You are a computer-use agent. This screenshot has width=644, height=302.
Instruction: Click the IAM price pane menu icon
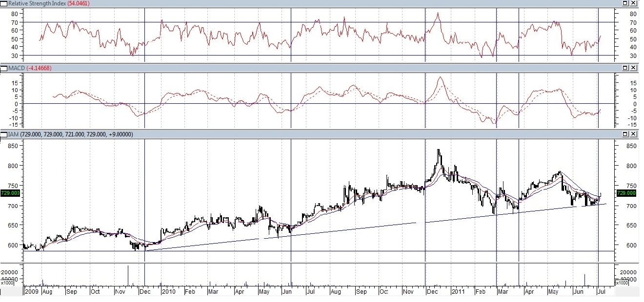(4, 134)
